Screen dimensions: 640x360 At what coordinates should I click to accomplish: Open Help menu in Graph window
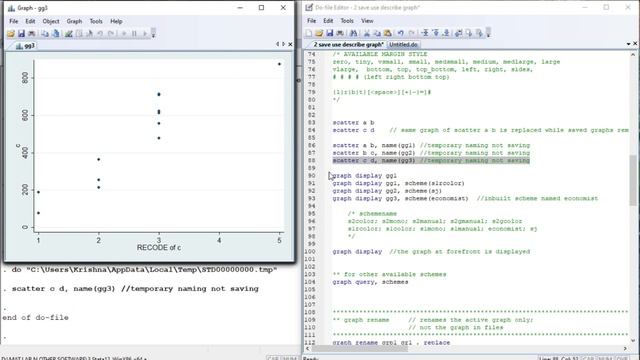[x=116, y=21]
